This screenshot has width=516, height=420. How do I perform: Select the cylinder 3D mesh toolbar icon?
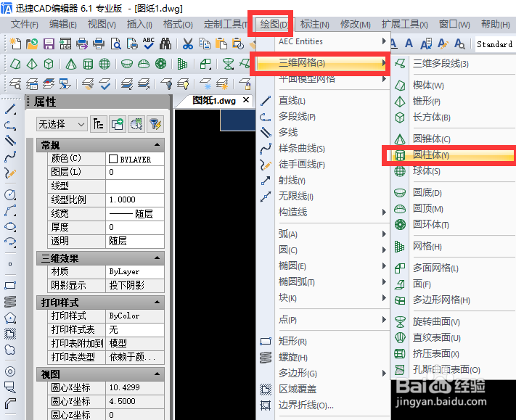coord(88,64)
